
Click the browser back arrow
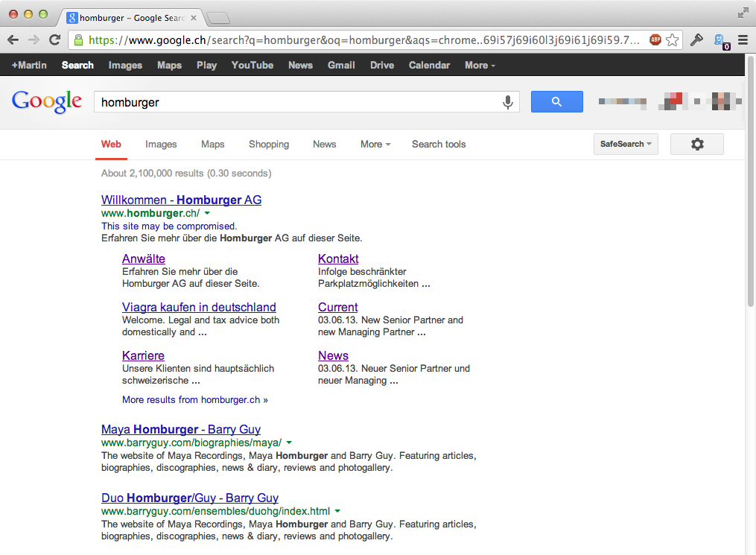pyautogui.click(x=13, y=40)
